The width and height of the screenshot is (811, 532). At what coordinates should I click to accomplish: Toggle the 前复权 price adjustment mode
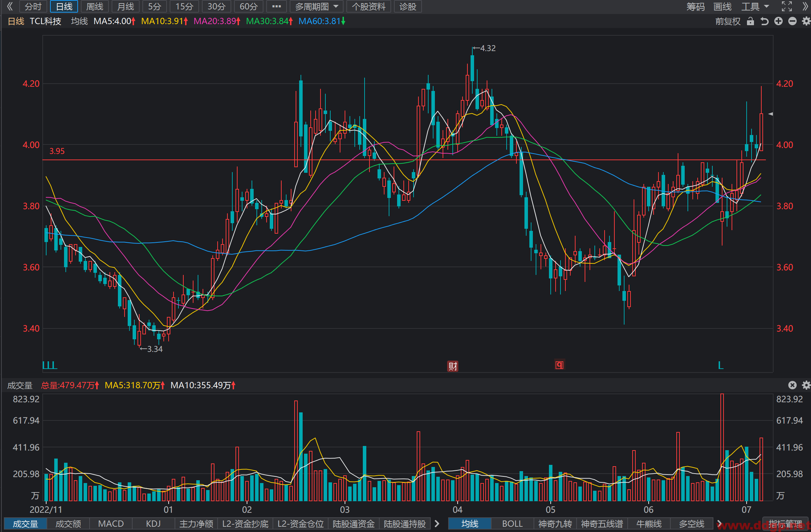728,21
